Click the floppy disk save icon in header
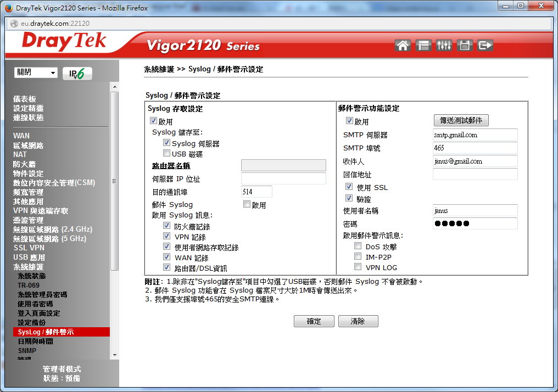This screenshot has width=558, height=392. click(465, 46)
